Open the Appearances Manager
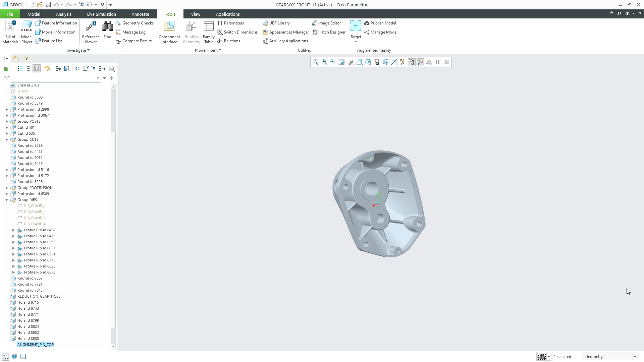The image size is (644, 362). (x=286, y=32)
